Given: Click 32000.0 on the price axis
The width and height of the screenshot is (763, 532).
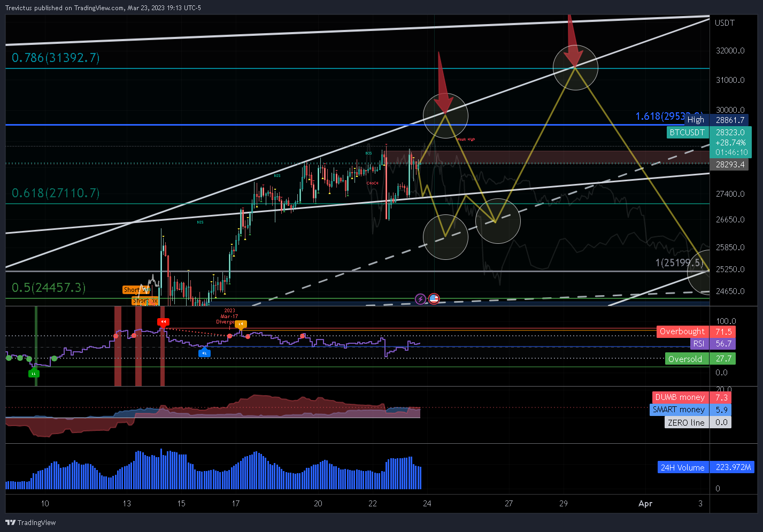Looking at the screenshot, I should point(730,51).
